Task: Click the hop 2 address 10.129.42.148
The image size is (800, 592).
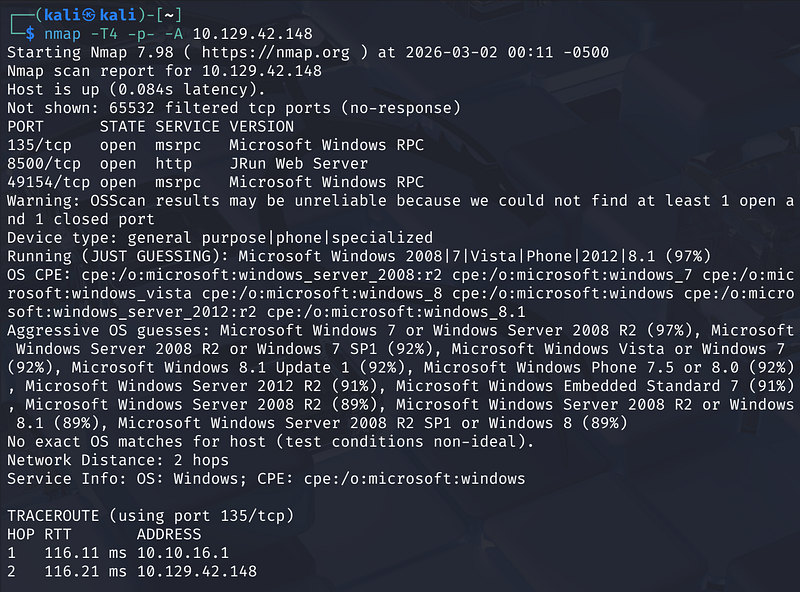Action: tap(196, 572)
